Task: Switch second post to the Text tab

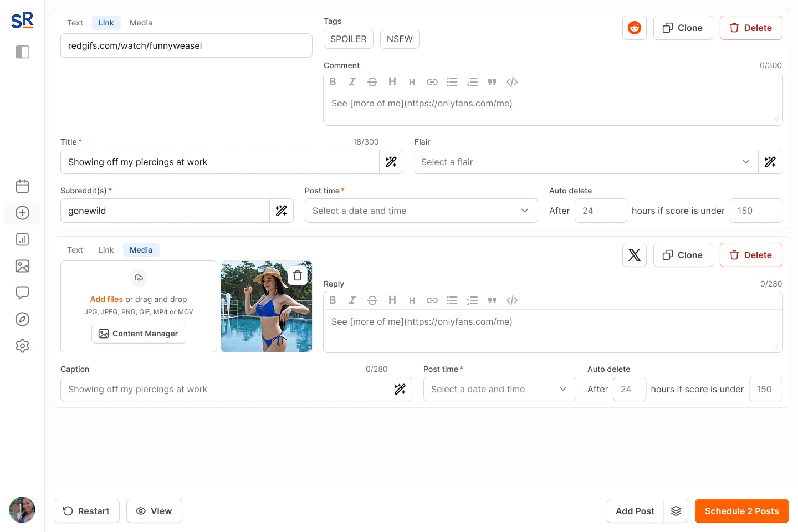Action: point(75,250)
